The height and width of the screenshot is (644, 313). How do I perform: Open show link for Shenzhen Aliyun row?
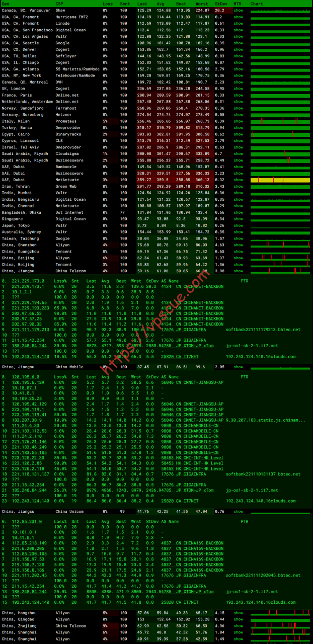[x=238, y=245]
